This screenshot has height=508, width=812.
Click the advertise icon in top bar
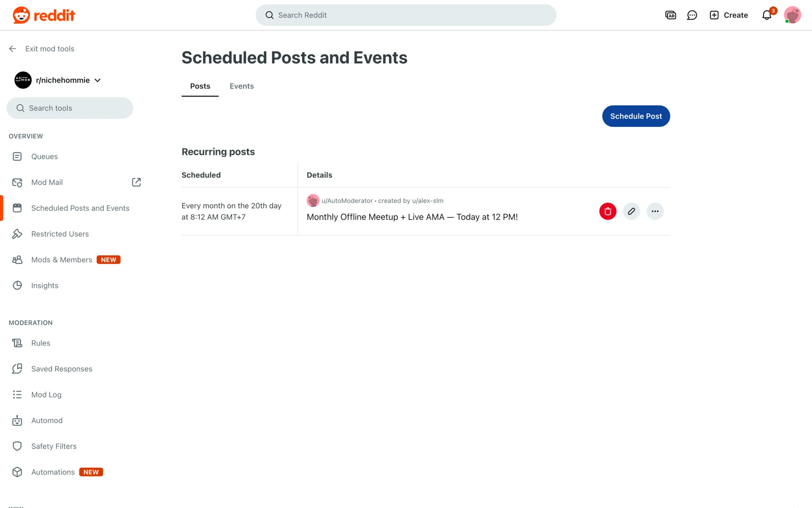[670, 15]
